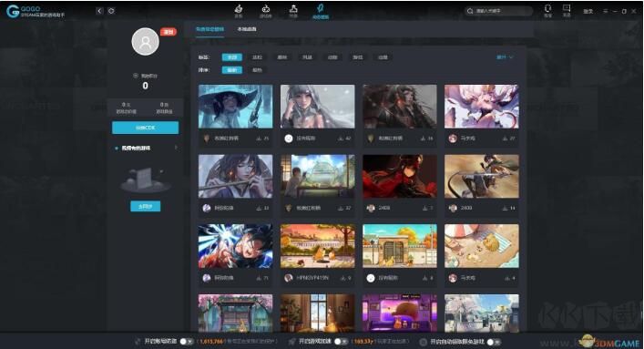Click the points coin icon above 0
644x349 pixels.
[x=136, y=76]
